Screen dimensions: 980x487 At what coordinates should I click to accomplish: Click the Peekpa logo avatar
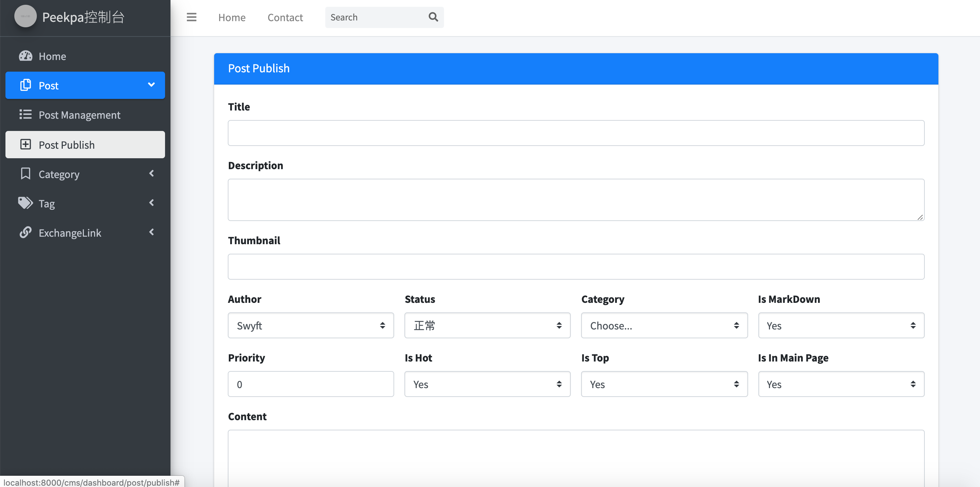coord(25,16)
